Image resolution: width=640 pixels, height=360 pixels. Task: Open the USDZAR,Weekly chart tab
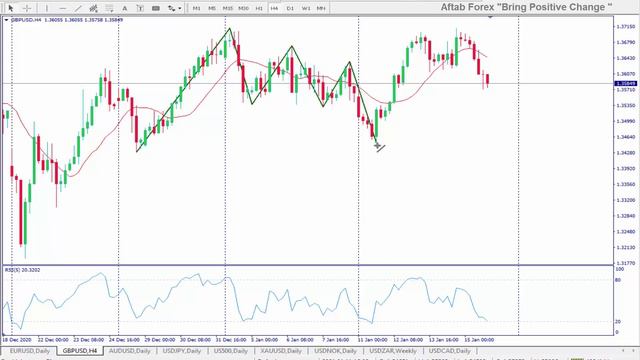coord(393,351)
